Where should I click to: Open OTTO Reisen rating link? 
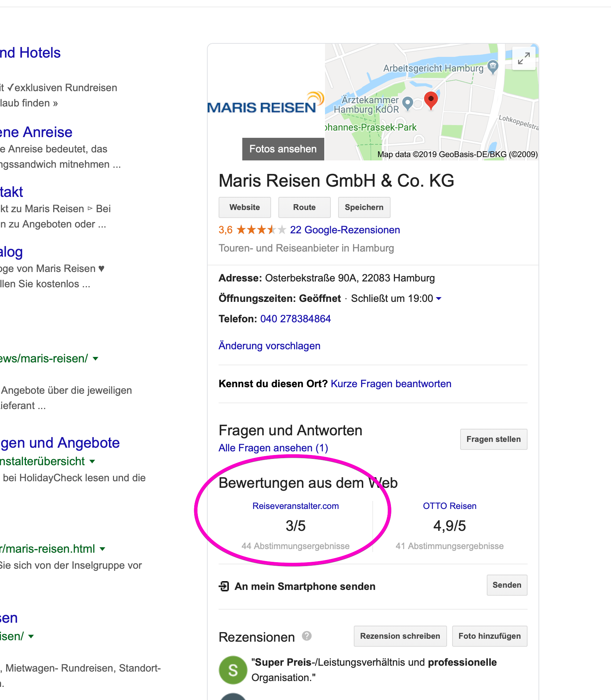click(450, 506)
